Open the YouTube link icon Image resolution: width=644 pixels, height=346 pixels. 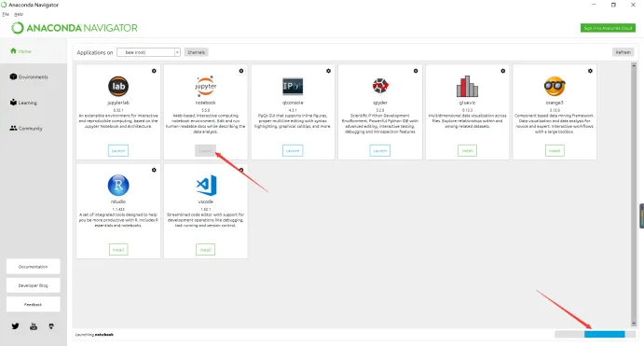pos(34,326)
